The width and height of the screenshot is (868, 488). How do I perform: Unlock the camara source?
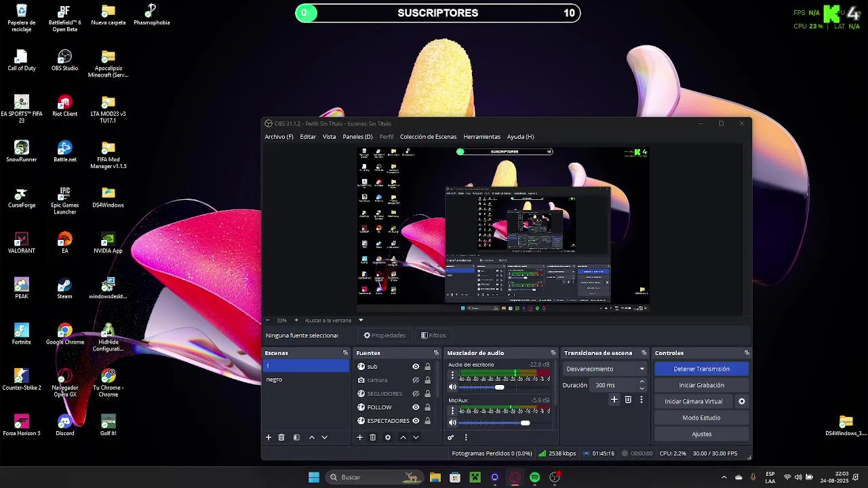[427, 380]
